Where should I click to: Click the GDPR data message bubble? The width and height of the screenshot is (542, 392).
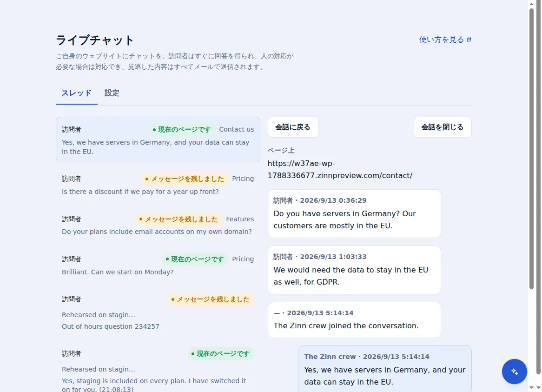pos(354,270)
